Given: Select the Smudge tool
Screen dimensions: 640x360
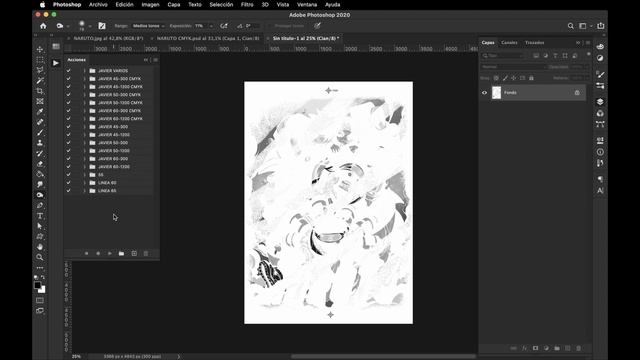Looking at the screenshot, I should coord(40,184).
